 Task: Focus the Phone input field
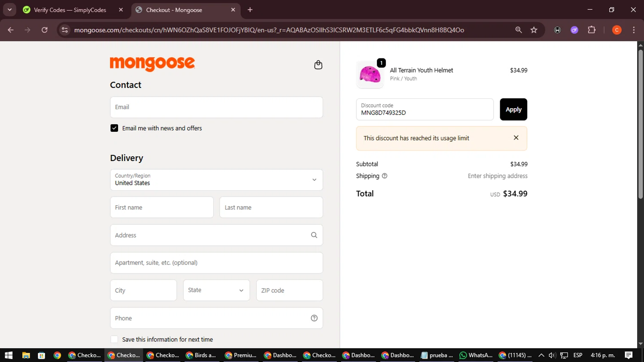point(216,318)
